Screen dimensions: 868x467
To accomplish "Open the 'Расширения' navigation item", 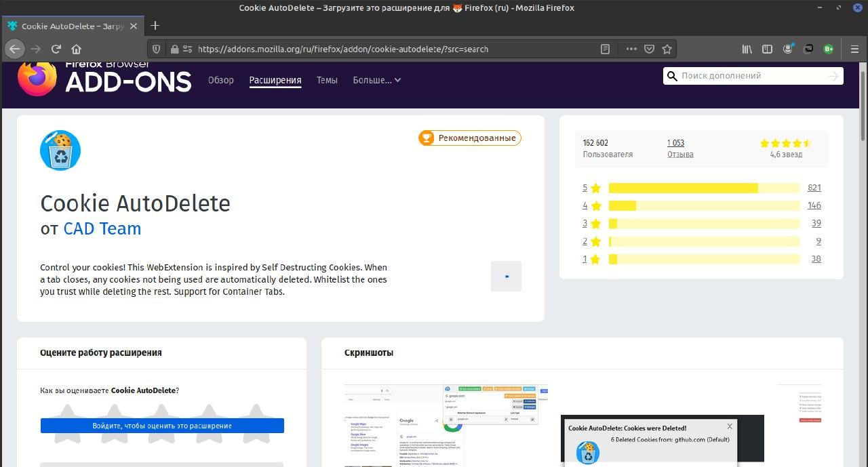I will click(x=275, y=80).
